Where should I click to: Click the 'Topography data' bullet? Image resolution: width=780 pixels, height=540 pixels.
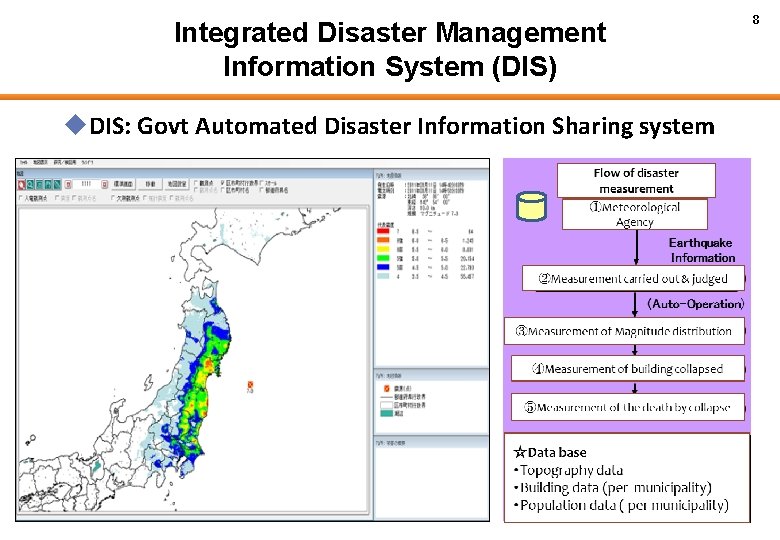569,470
